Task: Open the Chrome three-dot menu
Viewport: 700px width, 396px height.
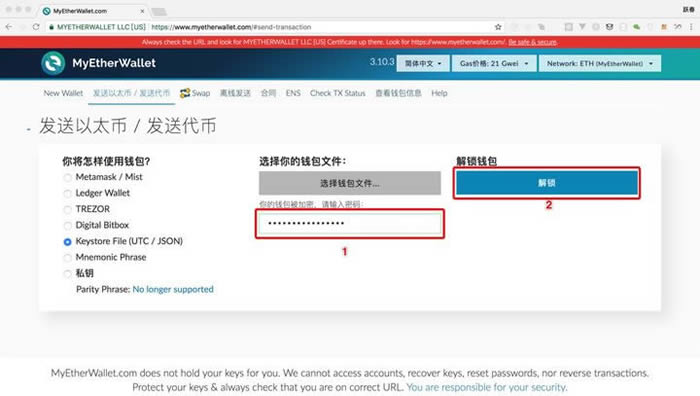Action: (x=691, y=27)
